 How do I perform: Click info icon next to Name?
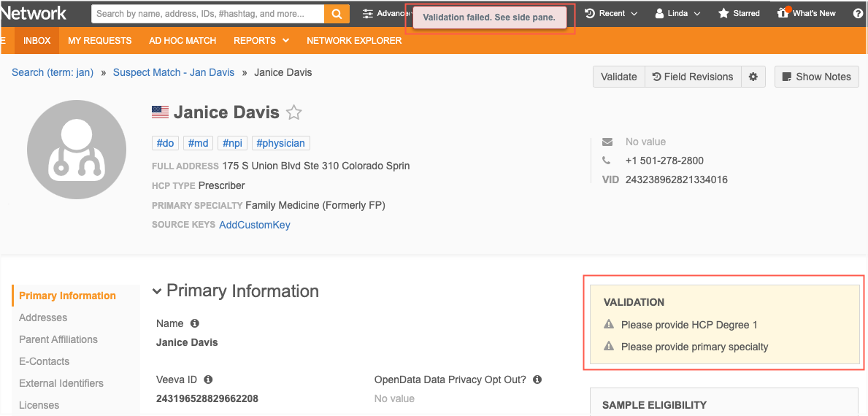(195, 323)
